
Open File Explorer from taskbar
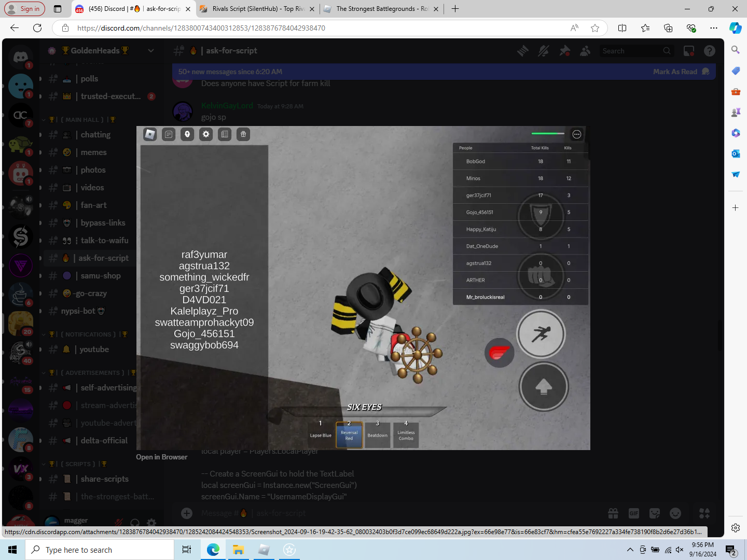(238, 550)
